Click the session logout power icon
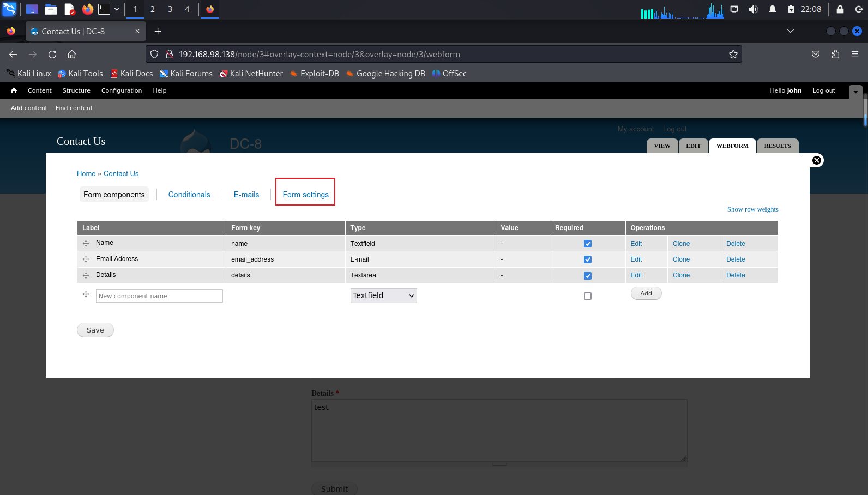This screenshot has height=495, width=868. pos(859,9)
